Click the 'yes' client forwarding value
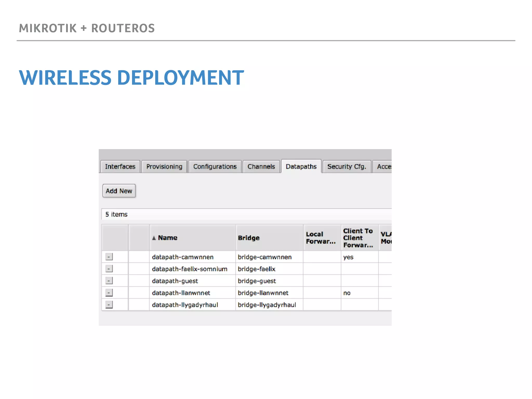The width and height of the screenshot is (532, 399). click(x=348, y=257)
